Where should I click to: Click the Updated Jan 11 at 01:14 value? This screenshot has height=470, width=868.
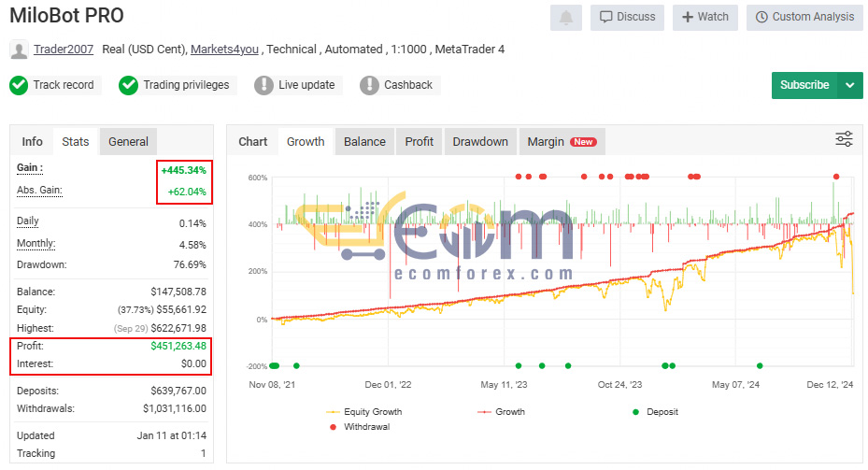172,435
